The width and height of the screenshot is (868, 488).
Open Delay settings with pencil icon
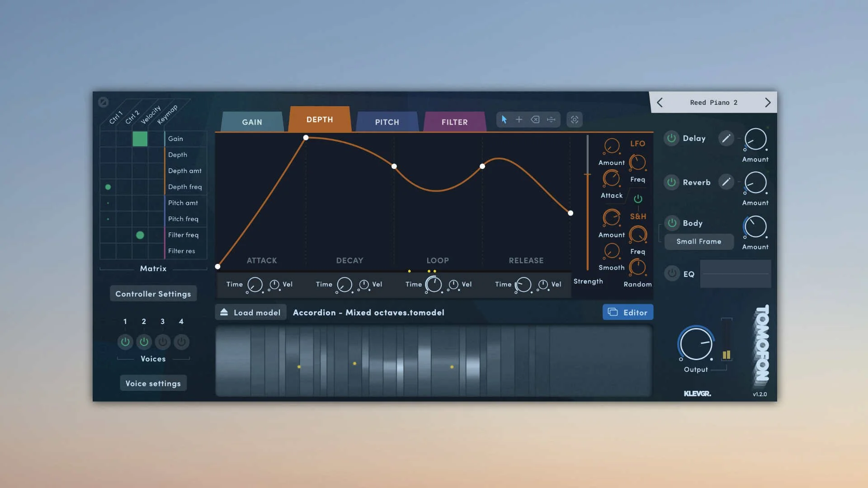coord(726,138)
